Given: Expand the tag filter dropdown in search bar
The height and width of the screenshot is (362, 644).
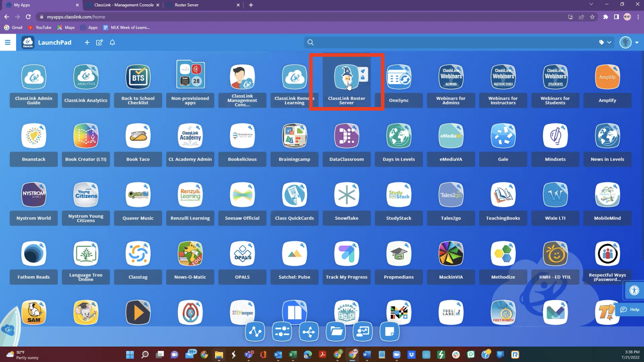Looking at the screenshot, I should (605, 42).
